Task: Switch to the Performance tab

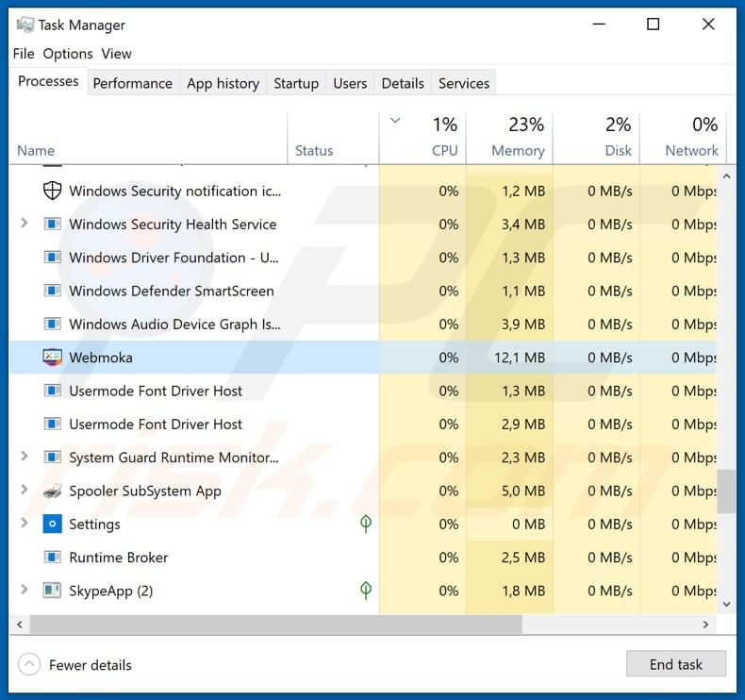Action: [x=133, y=83]
